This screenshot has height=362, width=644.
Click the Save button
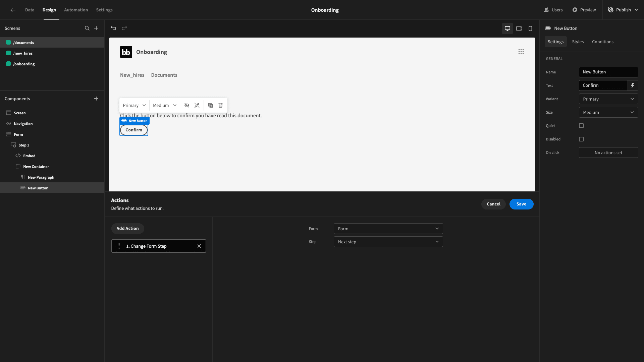click(521, 204)
